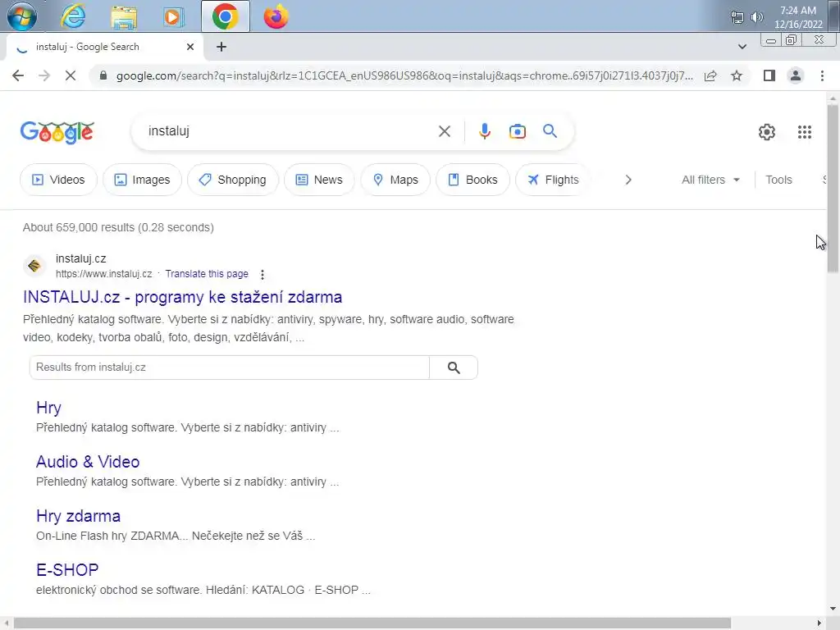The height and width of the screenshot is (630, 840).
Task: Toggle the Chrome side panel
Action: point(769,75)
